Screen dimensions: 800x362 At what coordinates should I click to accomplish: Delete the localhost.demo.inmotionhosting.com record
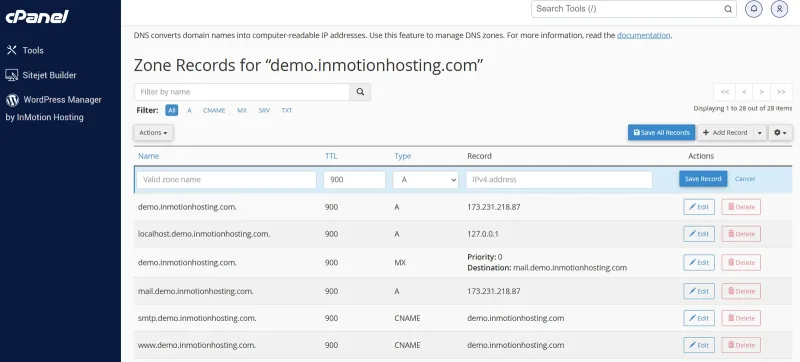(741, 234)
